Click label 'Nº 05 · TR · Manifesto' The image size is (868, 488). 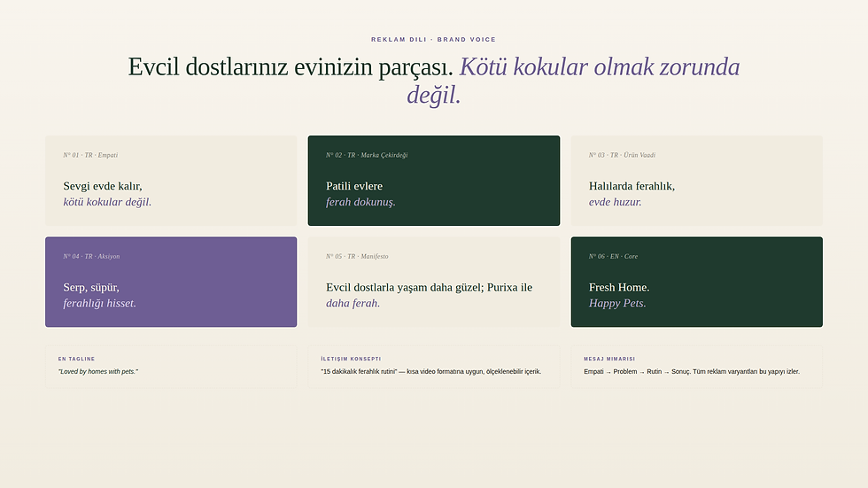357,256
